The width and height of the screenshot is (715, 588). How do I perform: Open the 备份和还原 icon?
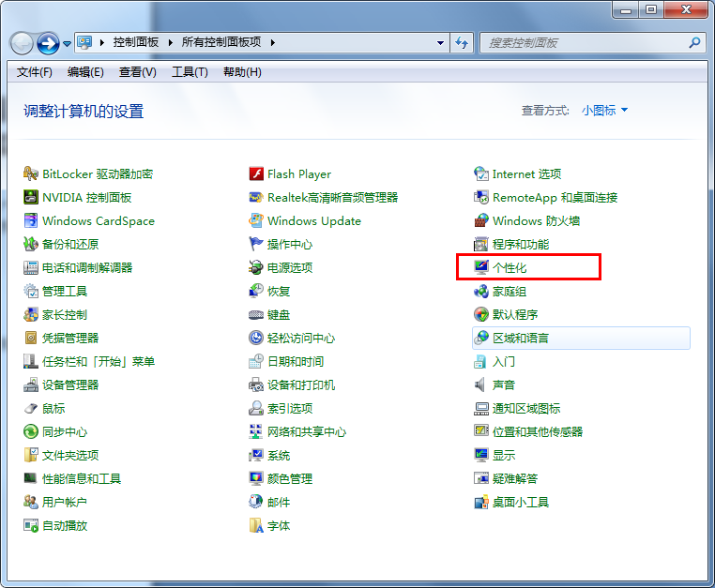[x=31, y=245]
